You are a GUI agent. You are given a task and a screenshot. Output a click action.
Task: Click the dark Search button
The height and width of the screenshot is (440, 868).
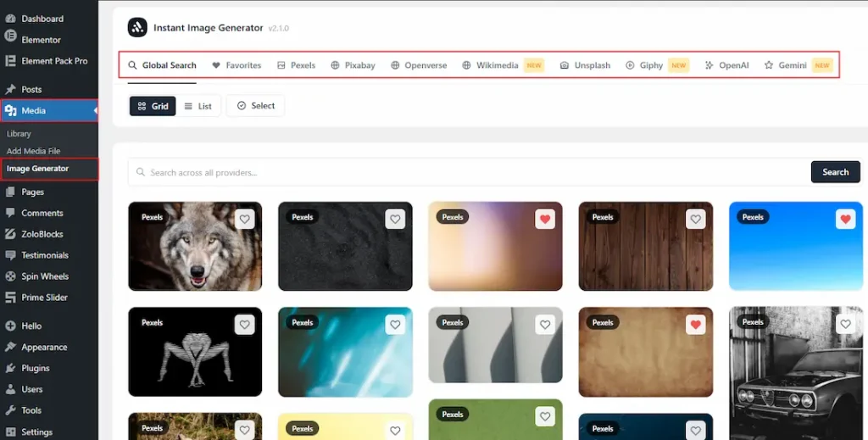click(x=835, y=171)
